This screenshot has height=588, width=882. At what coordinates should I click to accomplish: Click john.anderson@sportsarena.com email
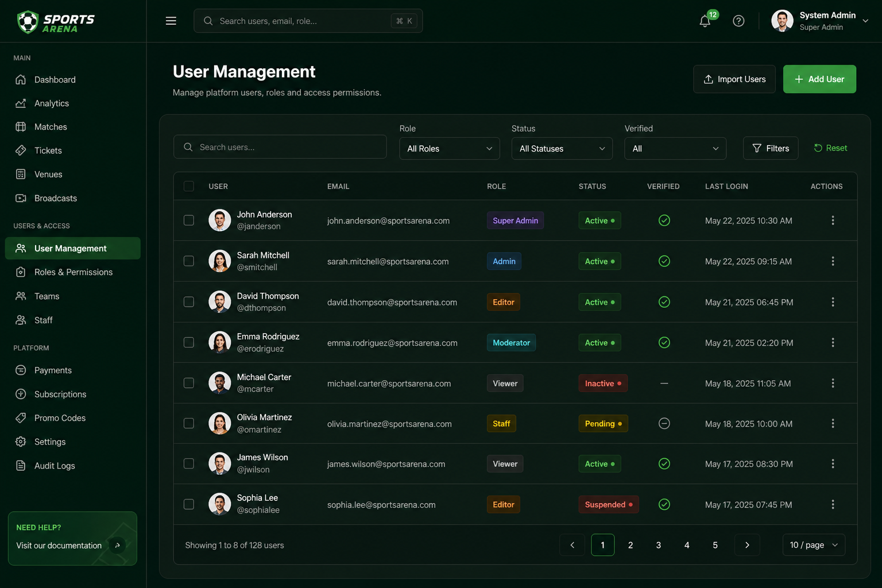[x=388, y=220]
